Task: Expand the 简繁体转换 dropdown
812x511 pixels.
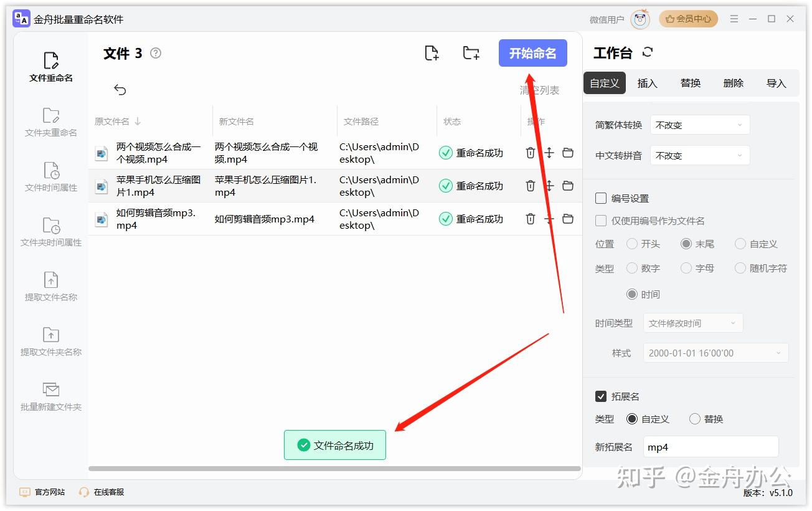Action: click(700, 125)
